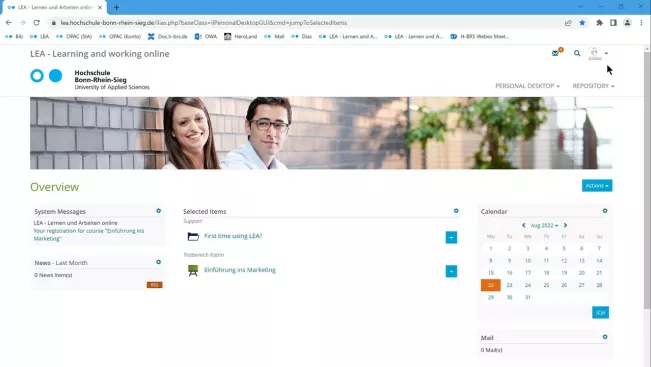Screen dimensions: 651x367
Task: Go to next month in calendar
Action: click(x=565, y=225)
